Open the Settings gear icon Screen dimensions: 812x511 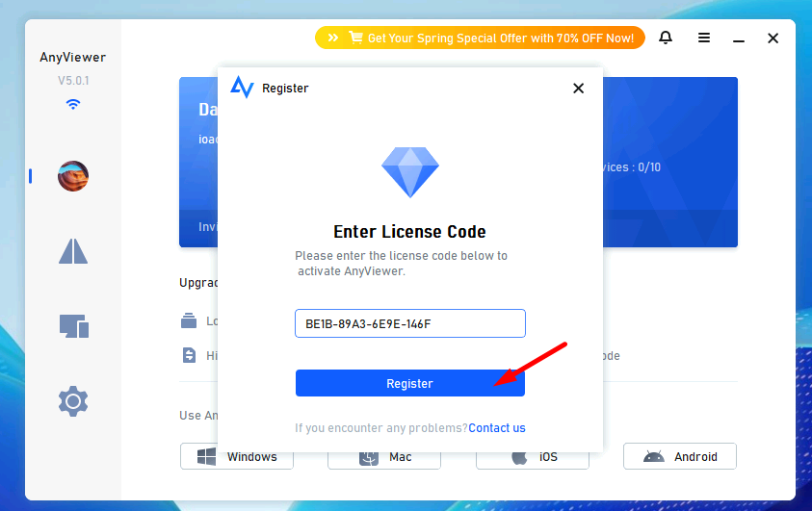tap(73, 401)
